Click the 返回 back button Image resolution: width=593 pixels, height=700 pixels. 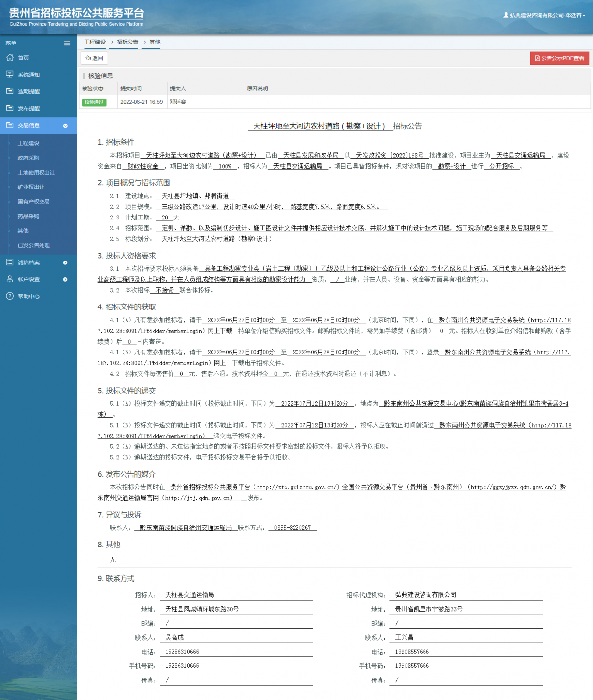[94, 58]
